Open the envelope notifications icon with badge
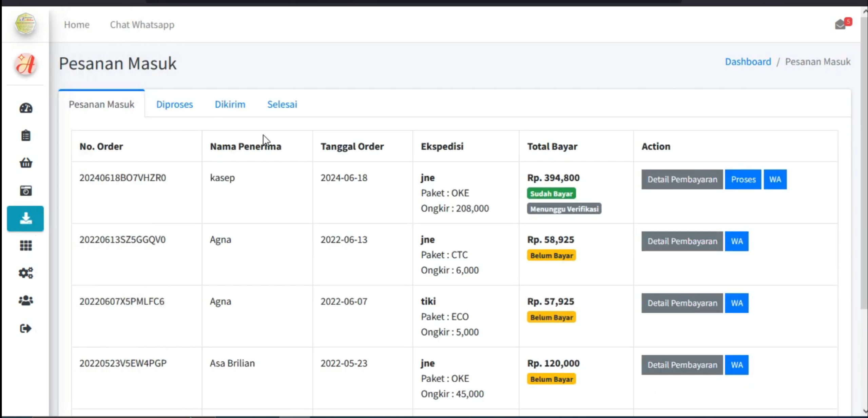Screen dimensions: 868x418 [843, 24]
